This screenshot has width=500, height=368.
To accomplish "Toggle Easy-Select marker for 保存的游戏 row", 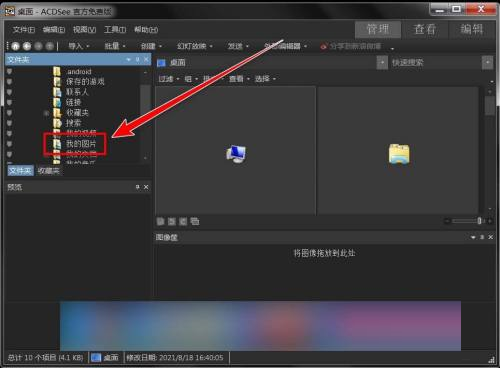I will pyautogui.click(x=9, y=81).
